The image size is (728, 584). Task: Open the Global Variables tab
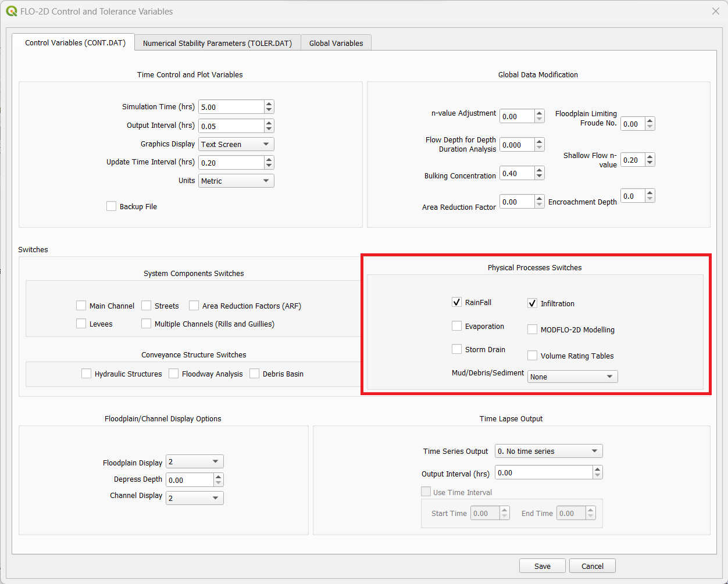click(336, 43)
